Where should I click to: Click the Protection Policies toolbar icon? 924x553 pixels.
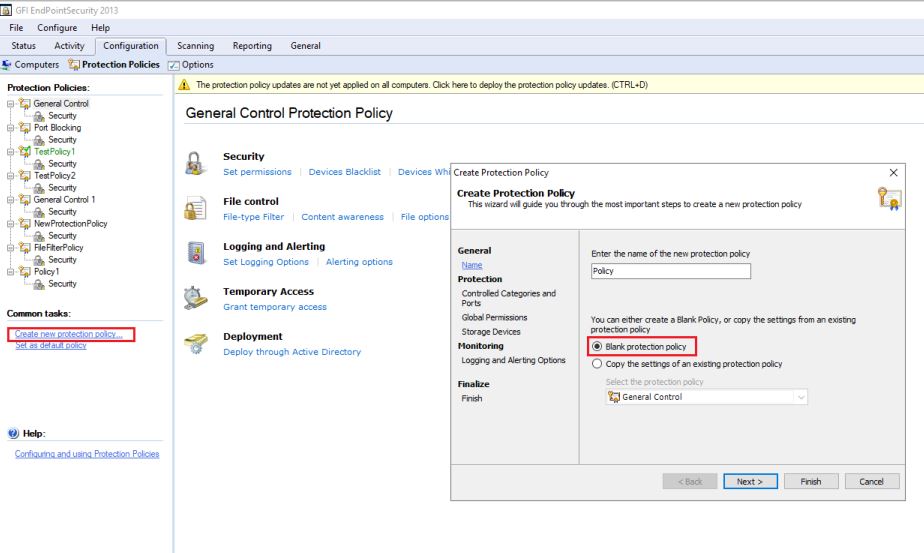pyautogui.click(x=74, y=64)
